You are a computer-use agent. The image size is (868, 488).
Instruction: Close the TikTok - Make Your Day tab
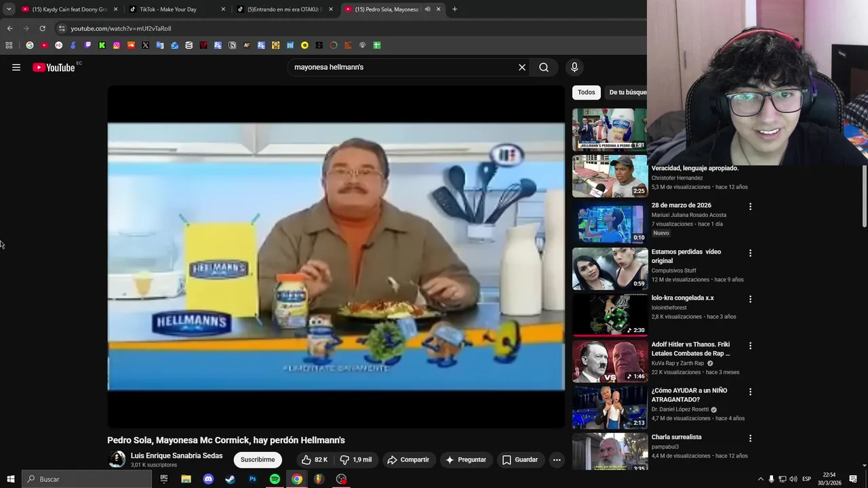223,9
